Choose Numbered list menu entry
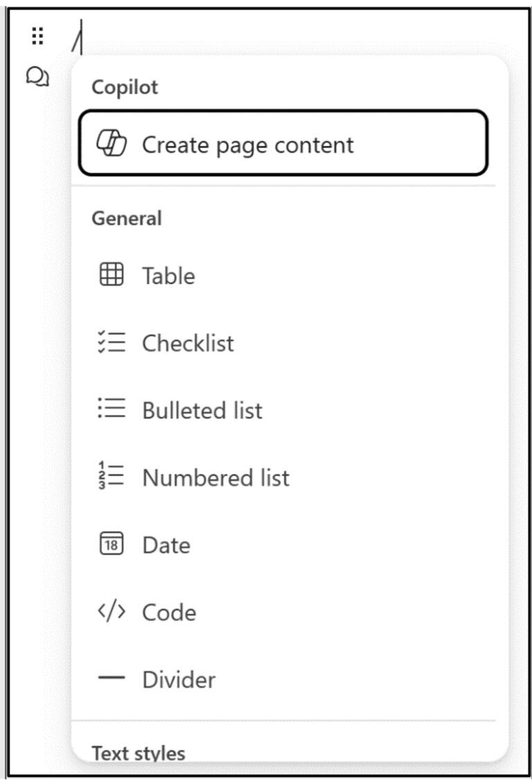Image resolution: width=532 pixels, height=780 pixels. click(214, 477)
